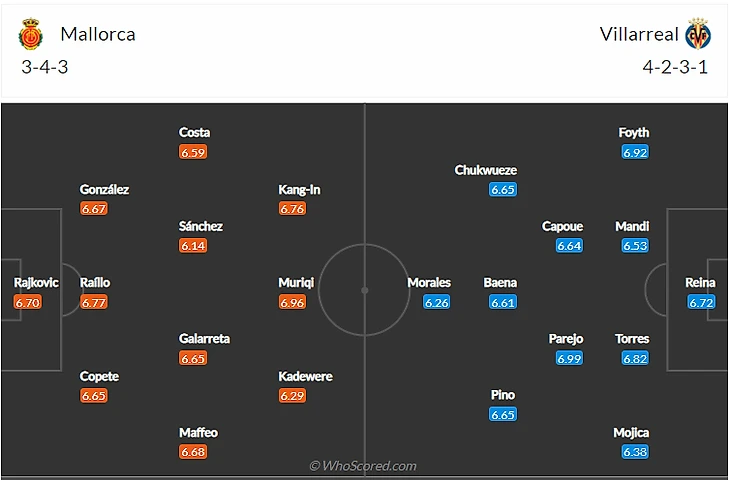Click Sánchez's 6.14 rating badge

[193, 246]
